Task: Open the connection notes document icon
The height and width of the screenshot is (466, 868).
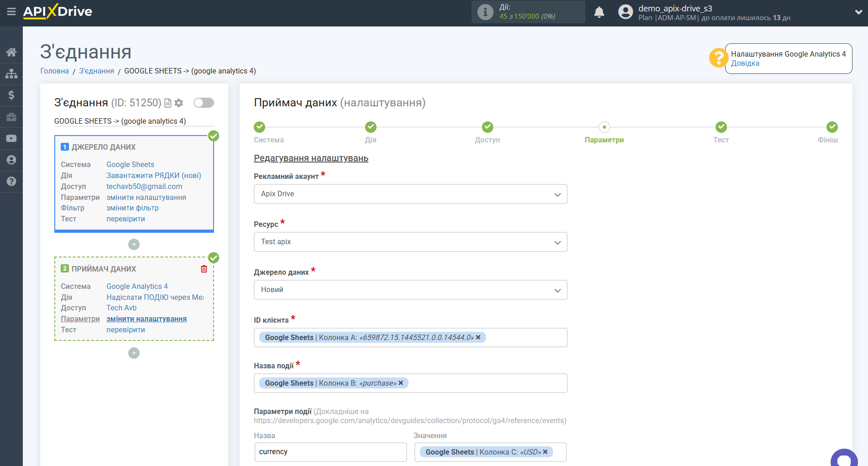Action: 168,103
